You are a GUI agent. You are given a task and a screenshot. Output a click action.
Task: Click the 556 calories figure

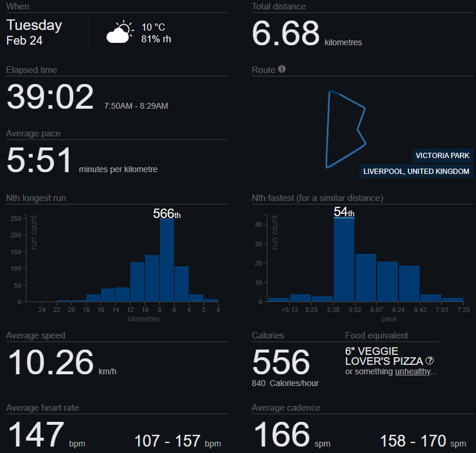pyautogui.click(x=281, y=363)
